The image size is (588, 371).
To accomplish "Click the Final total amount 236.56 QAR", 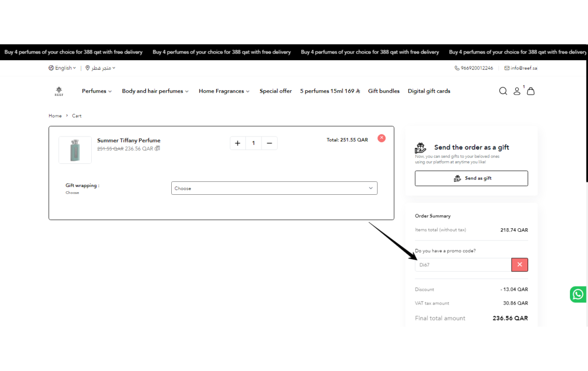I will coord(510,318).
